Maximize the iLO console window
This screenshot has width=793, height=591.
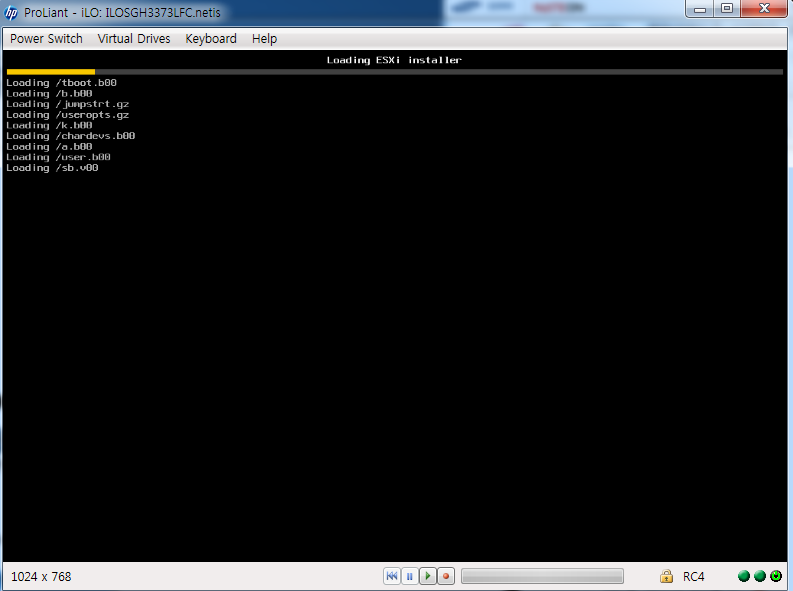pyautogui.click(x=727, y=9)
